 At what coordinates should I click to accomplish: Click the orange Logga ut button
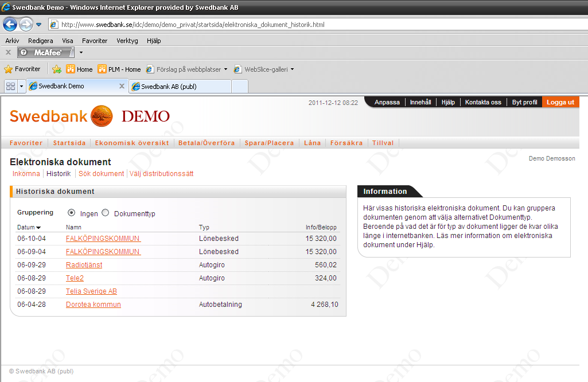560,102
